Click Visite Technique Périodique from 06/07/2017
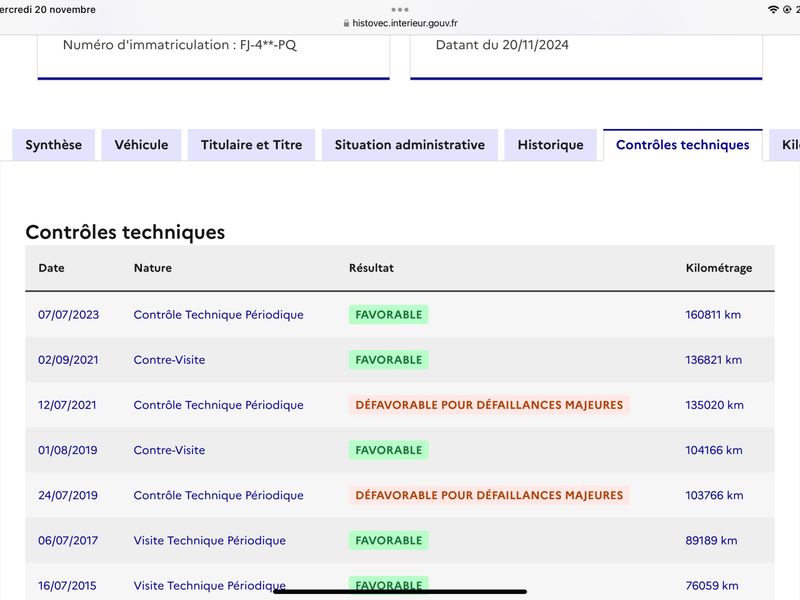Screen dimensions: 800x600 point(210,540)
